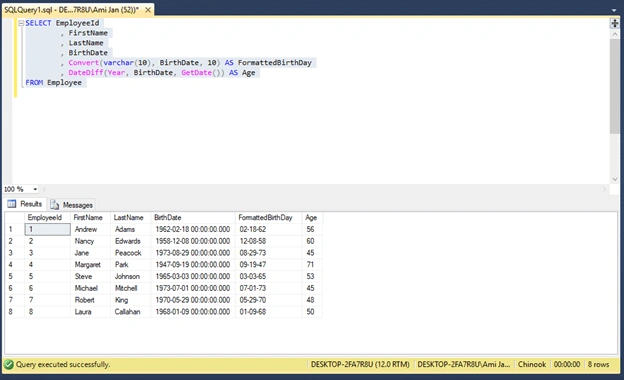Switch to the Messages tab
The height and width of the screenshot is (380, 624).
[72, 205]
